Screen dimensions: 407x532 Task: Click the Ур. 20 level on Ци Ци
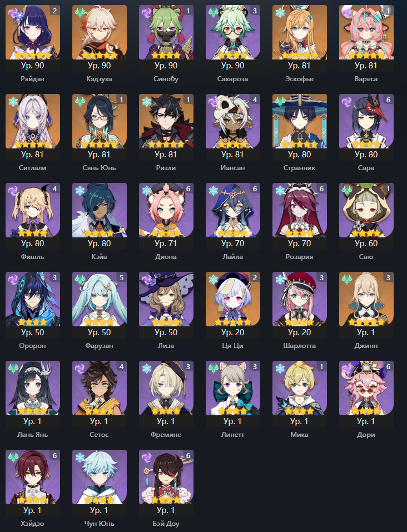232,332
